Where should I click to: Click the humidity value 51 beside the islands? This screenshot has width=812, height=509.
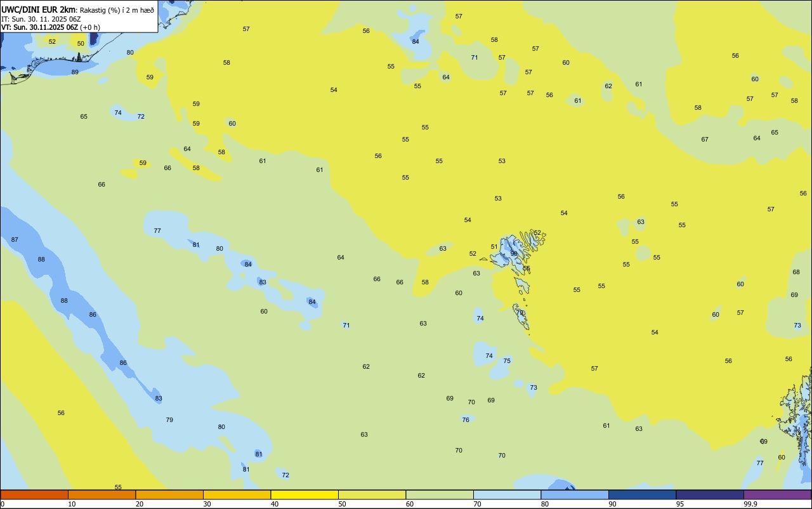(x=494, y=247)
